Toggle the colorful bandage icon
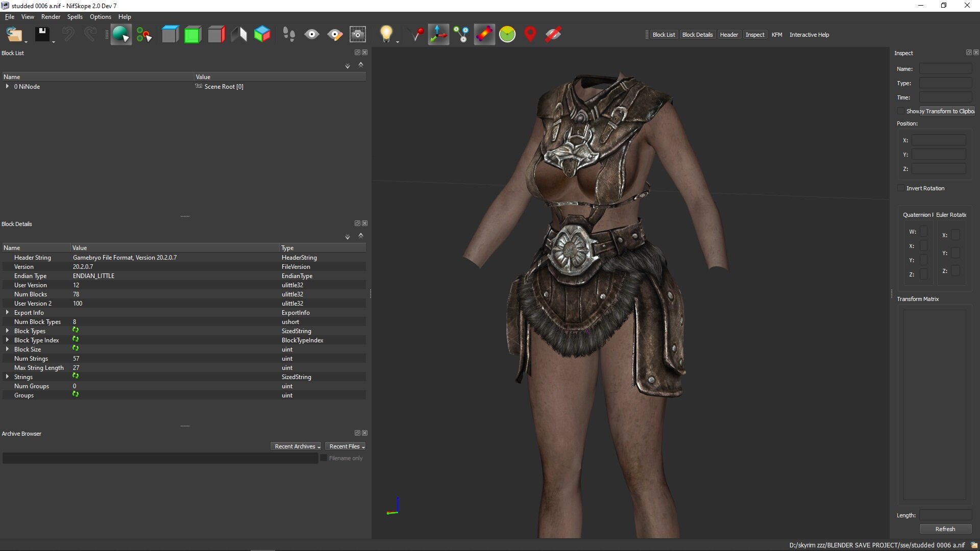Viewport: 980px width, 551px height. pyautogui.click(x=484, y=35)
